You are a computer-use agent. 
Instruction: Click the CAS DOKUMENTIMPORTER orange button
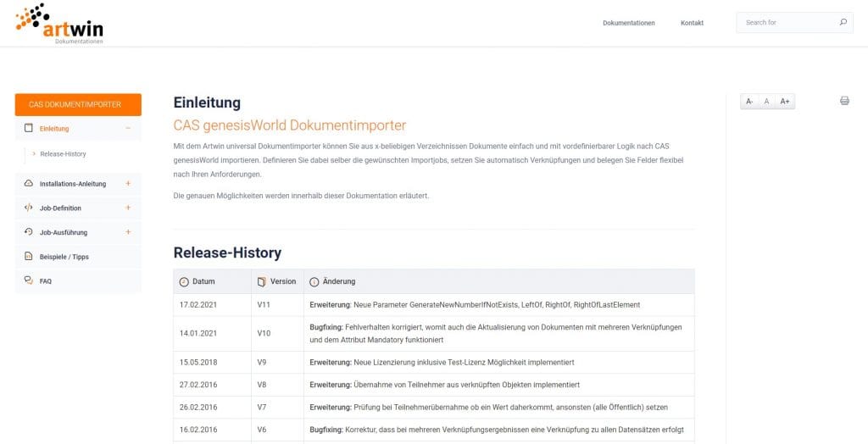pos(78,104)
